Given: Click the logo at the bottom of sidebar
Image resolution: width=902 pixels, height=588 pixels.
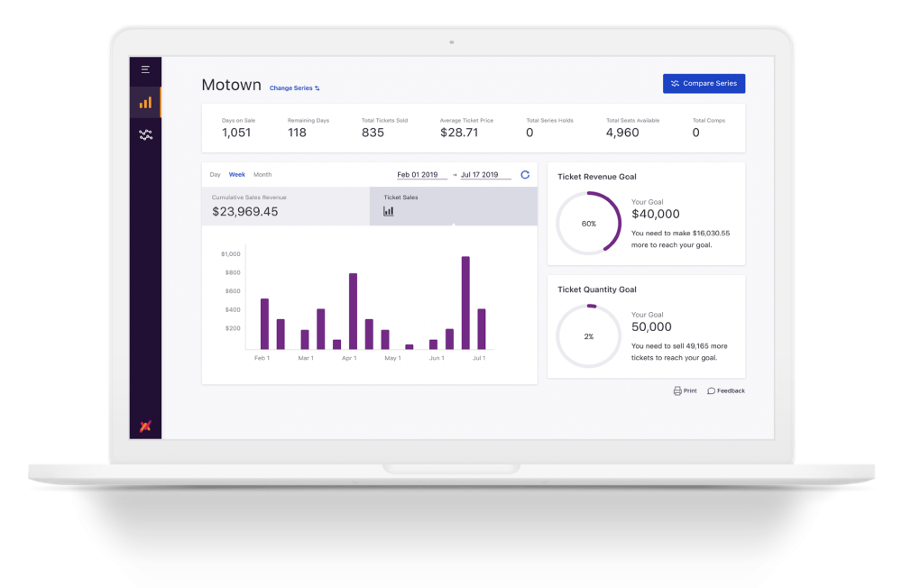Looking at the screenshot, I should coord(144,427).
